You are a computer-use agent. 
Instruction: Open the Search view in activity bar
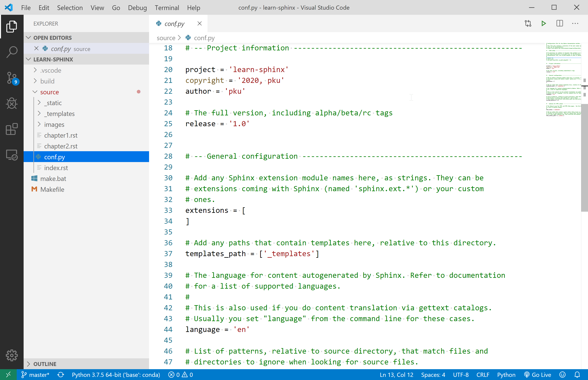(12, 52)
